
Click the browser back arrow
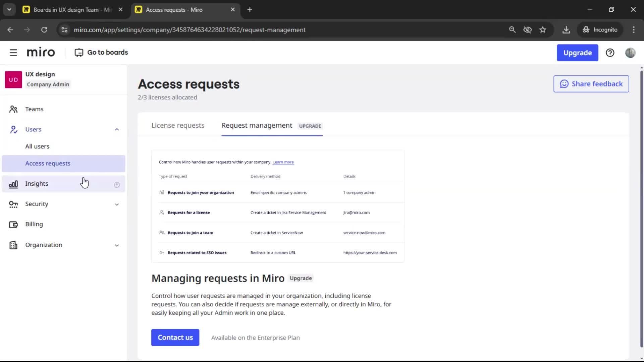[x=10, y=30]
